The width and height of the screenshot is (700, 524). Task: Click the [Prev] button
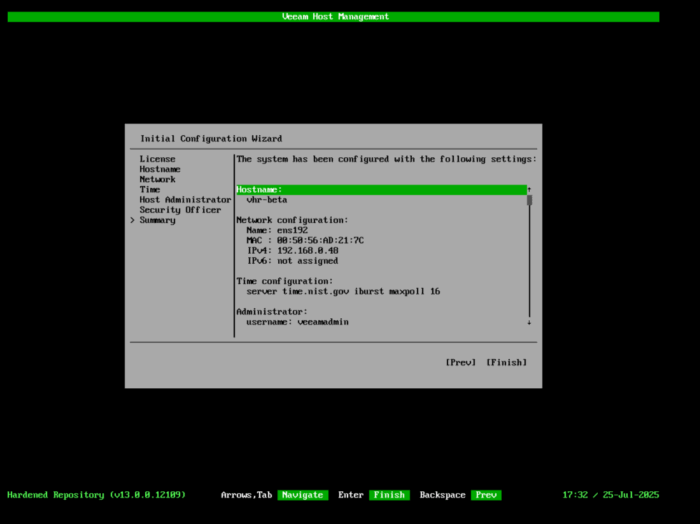pyautogui.click(x=460, y=362)
